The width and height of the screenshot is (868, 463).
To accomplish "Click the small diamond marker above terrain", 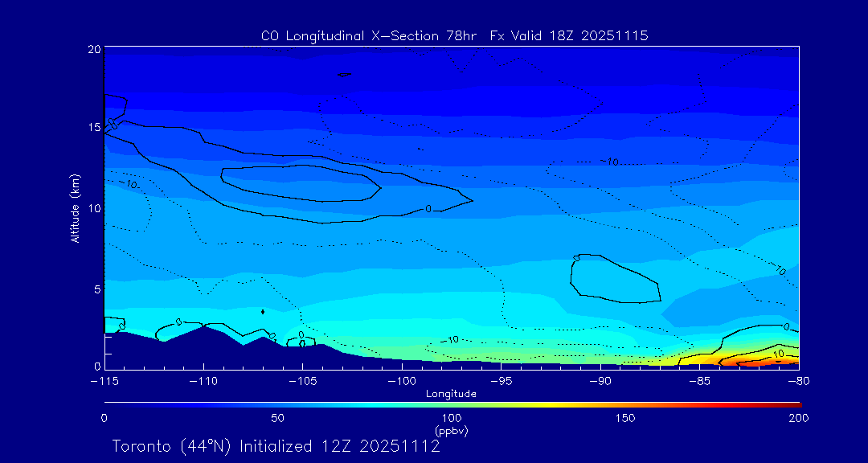I will [263, 312].
